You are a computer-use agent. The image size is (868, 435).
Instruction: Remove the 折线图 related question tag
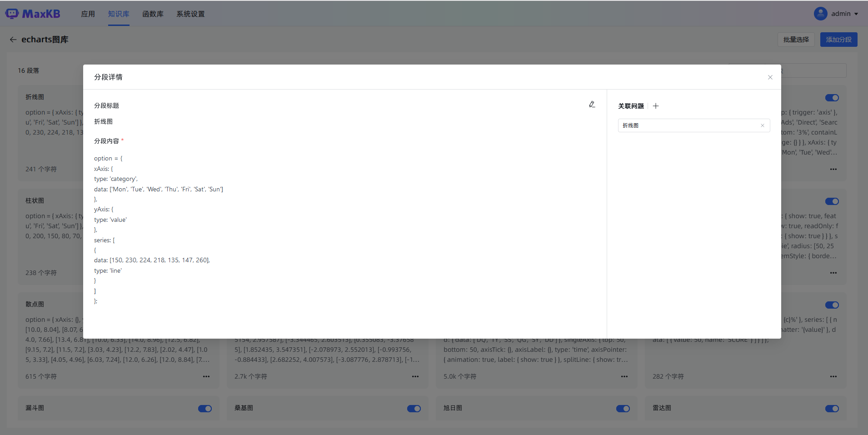point(762,125)
